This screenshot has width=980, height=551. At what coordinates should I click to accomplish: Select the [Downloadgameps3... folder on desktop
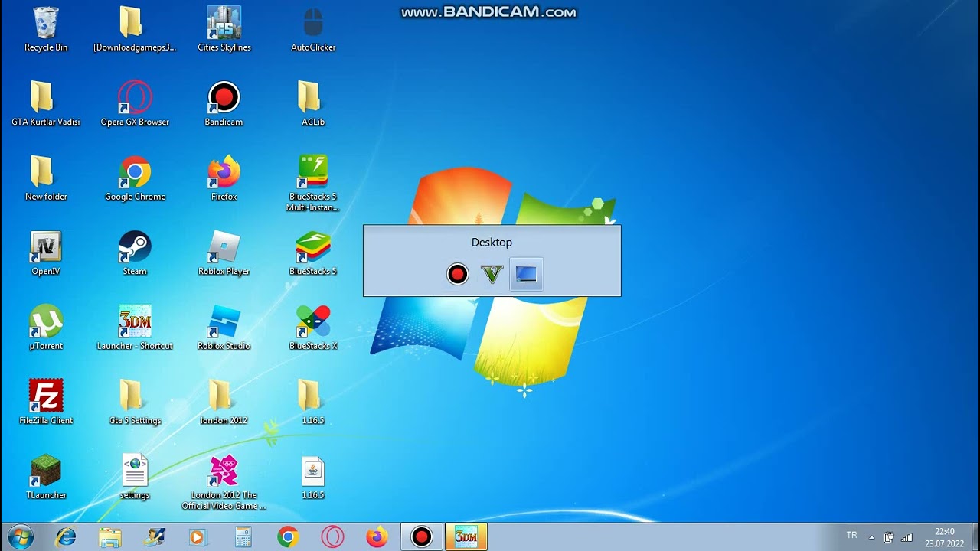135,30
